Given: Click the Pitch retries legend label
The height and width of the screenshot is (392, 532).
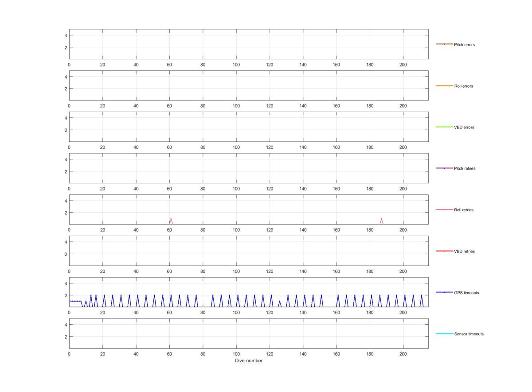Looking at the screenshot, I should [x=465, y=168].
